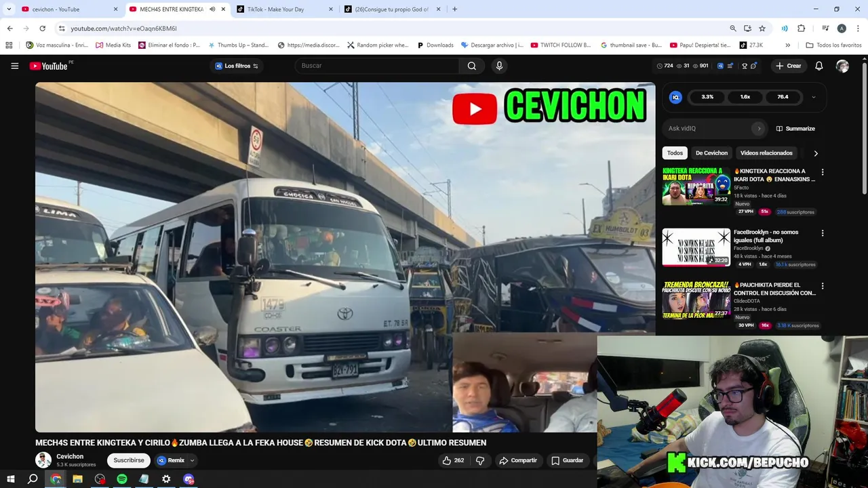Open the vidIQ trophy icon
The width and height of the screenshot is (868, 488).
point(745,66)
